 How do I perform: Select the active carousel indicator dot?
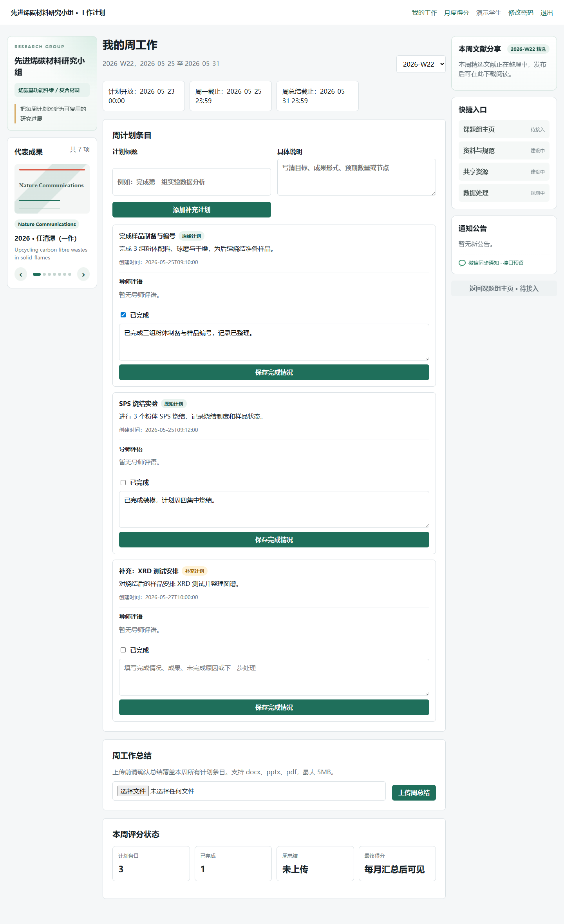tap(37, 274)
